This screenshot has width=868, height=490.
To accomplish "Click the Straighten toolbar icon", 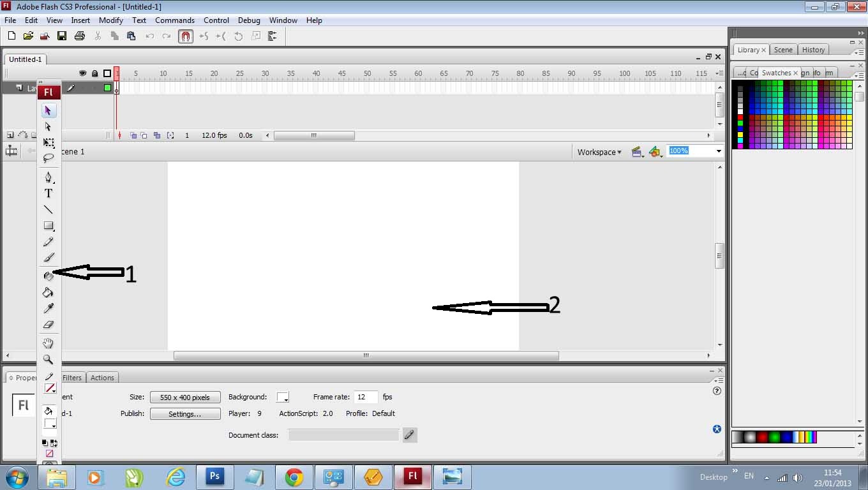I will (x=221, y=36).
